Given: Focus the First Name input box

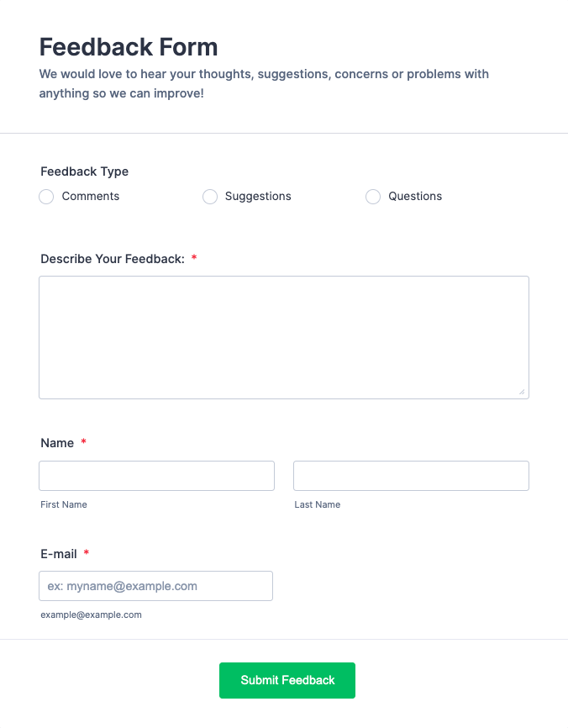Looking at the screenshot, I should 156,476.
